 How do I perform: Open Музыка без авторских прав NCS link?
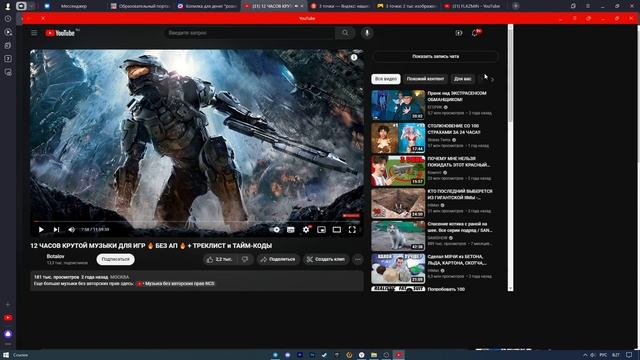tap(176, 284)
